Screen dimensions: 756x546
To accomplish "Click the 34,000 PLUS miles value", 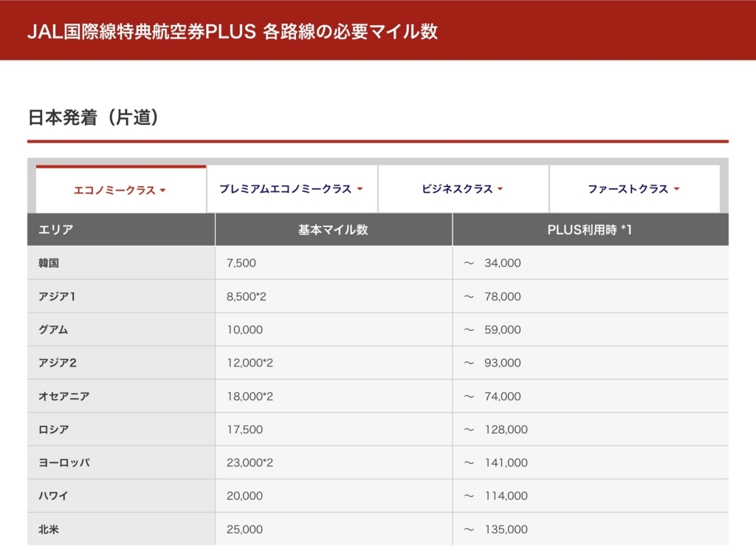I will pyautogui.click(x=502, y=263).
